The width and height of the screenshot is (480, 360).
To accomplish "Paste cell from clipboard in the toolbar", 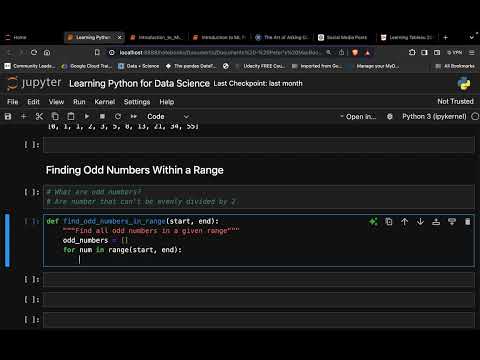I will 71,116.
